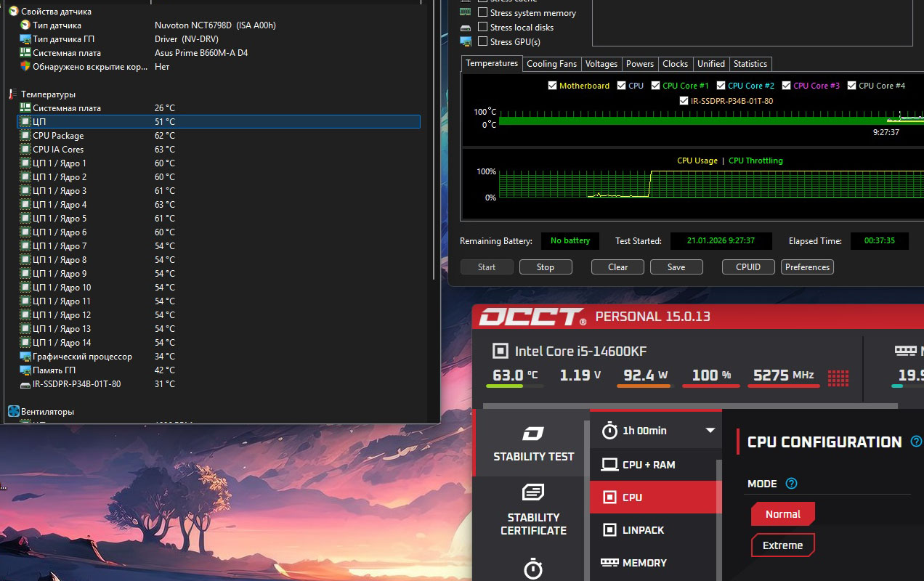The image size is (924, 581).
Task: Uncheck the CPU Core #2 graph checkbox
Action: (x=721, y=86)
